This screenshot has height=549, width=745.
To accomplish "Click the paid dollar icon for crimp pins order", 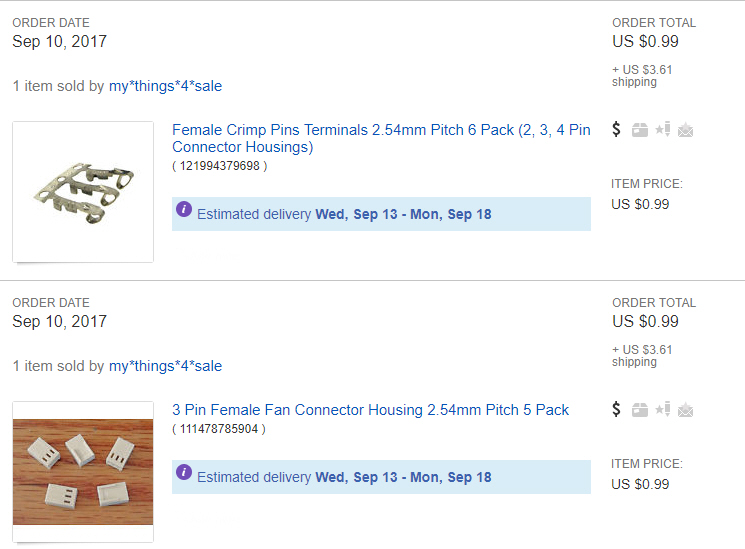I will 616,129.
